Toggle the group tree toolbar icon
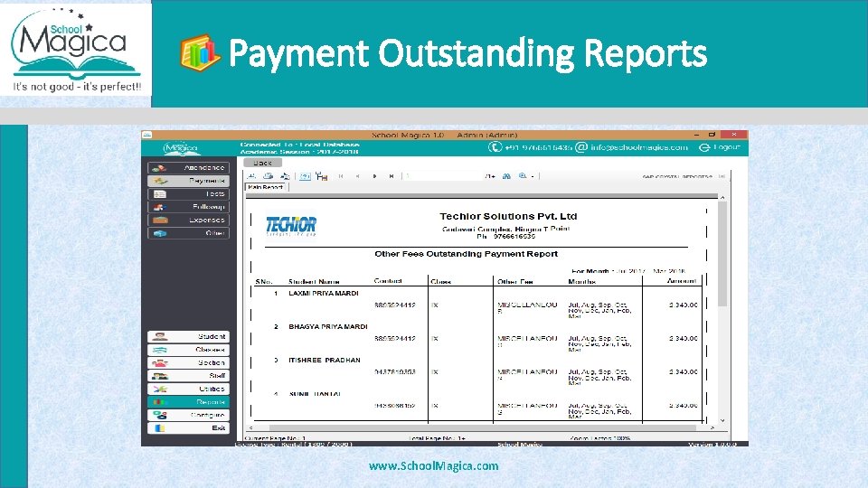Image resolution: width=868 pixels, height=488 pixels. click(x=322, y=176)
